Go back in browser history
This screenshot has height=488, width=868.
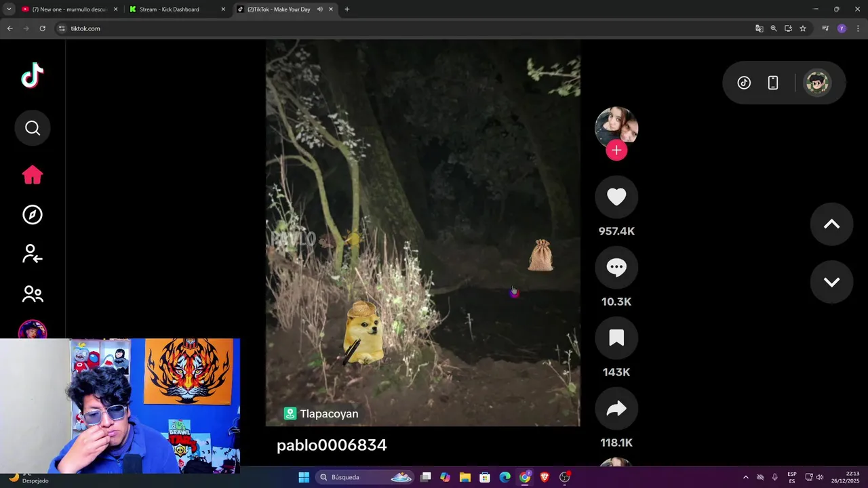[x=9, y=28]
